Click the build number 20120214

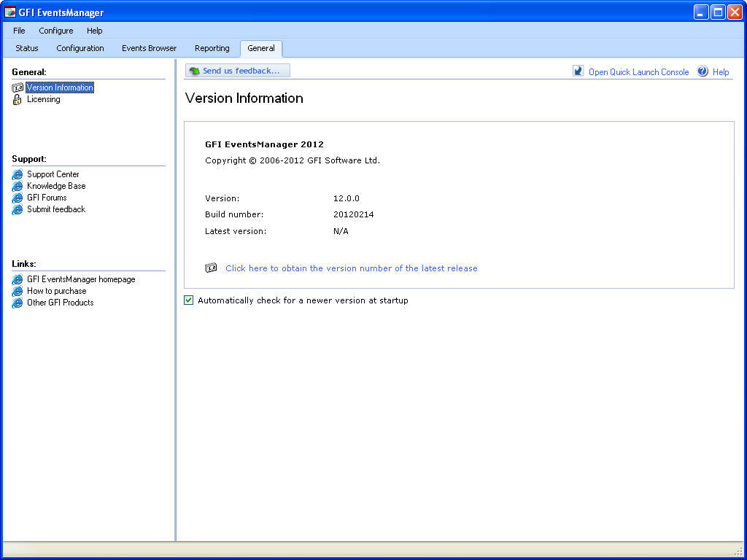point(354,214)
